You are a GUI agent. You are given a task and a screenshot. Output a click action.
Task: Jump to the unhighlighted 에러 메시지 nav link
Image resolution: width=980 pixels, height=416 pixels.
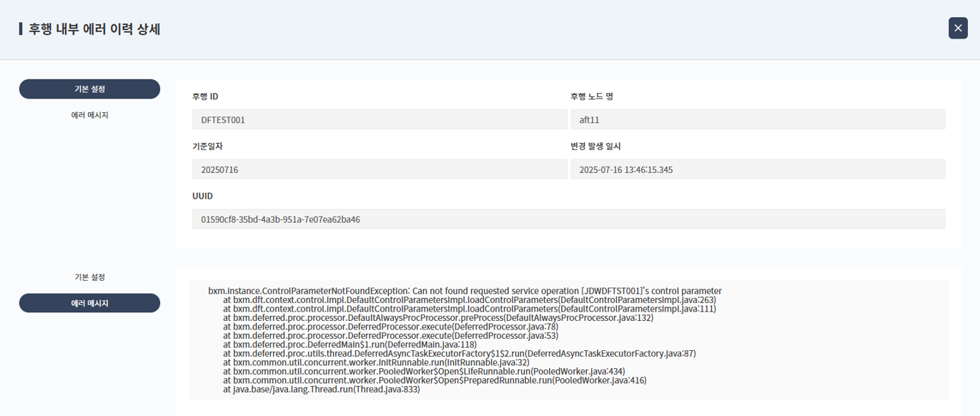pos(89,115)
